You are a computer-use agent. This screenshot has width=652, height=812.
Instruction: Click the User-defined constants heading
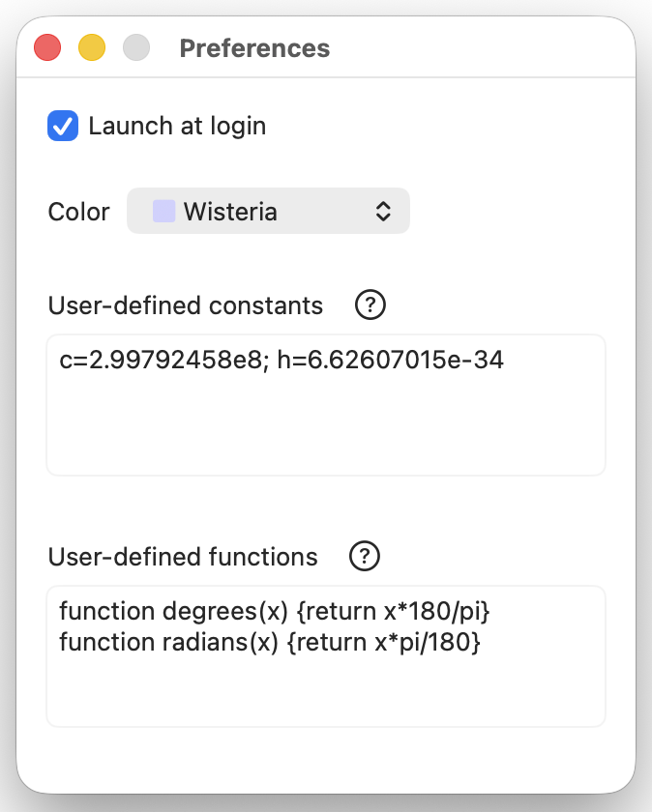[x=186, y=306]
